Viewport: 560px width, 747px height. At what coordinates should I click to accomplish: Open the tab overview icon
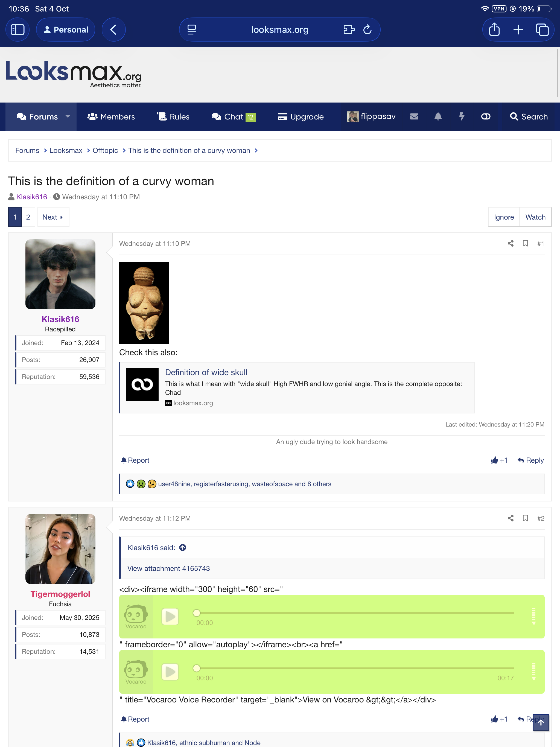pos(542,30)
